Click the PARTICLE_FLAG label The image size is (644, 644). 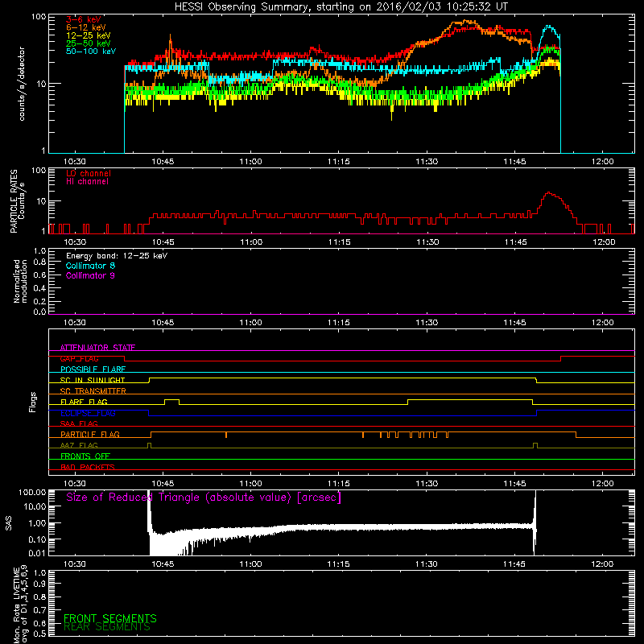tap(90, 434)
